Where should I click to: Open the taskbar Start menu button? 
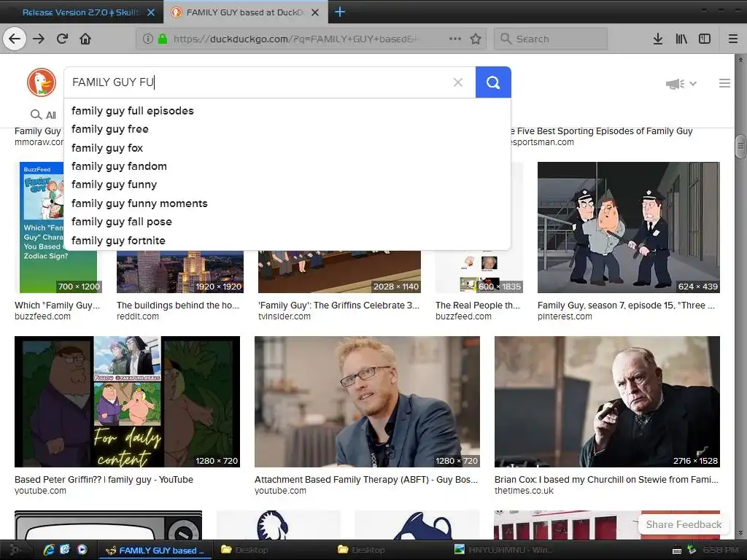(15, 550)
